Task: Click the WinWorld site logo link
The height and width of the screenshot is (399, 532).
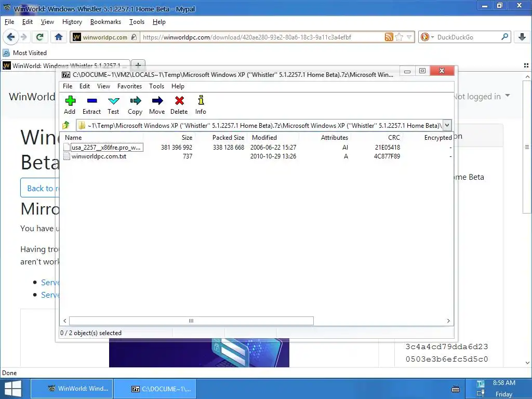Action: tap(32, 97)
